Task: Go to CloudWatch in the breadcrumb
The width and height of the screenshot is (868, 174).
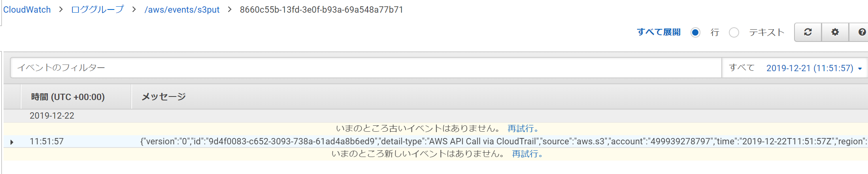Action: pyautogui.click(x=27, y=9)
